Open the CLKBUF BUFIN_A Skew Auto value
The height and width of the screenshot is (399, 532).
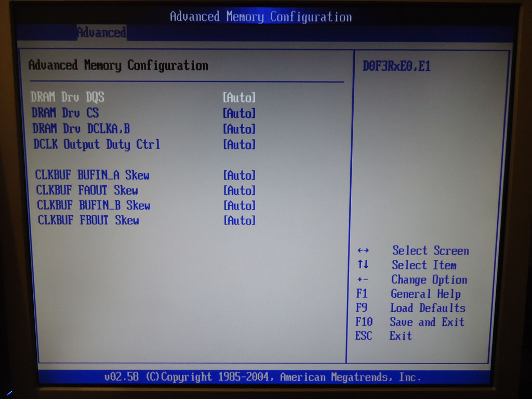239,176
